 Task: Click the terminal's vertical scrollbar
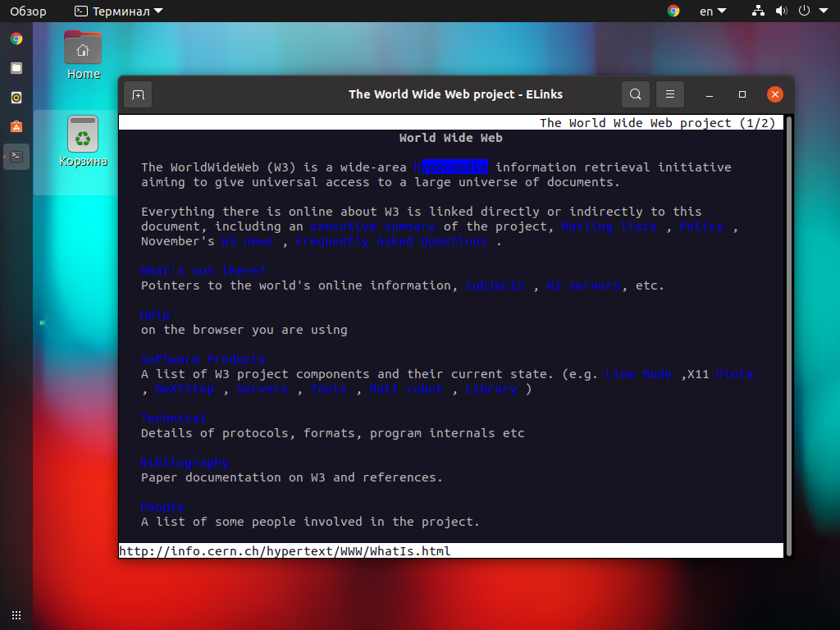tap(788, 336)
